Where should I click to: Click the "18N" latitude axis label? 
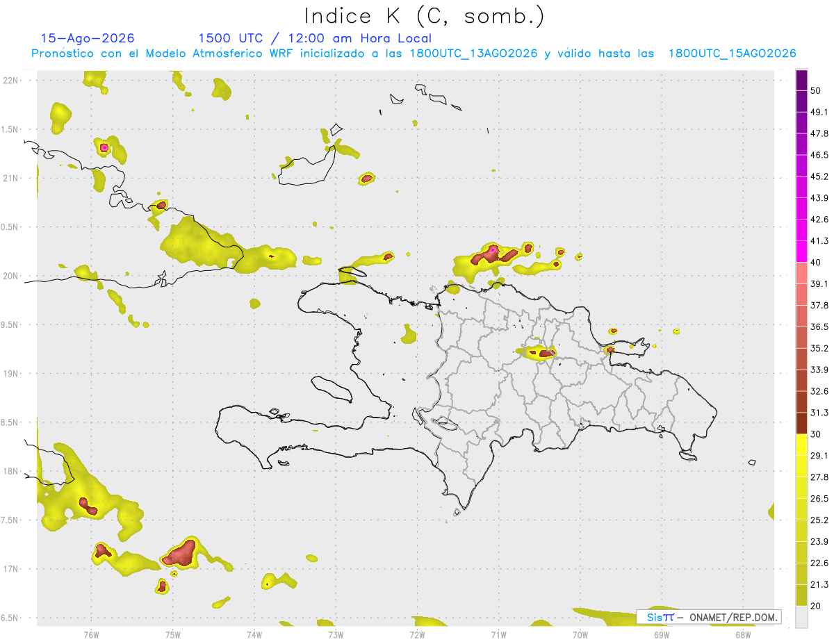(10, 471)
